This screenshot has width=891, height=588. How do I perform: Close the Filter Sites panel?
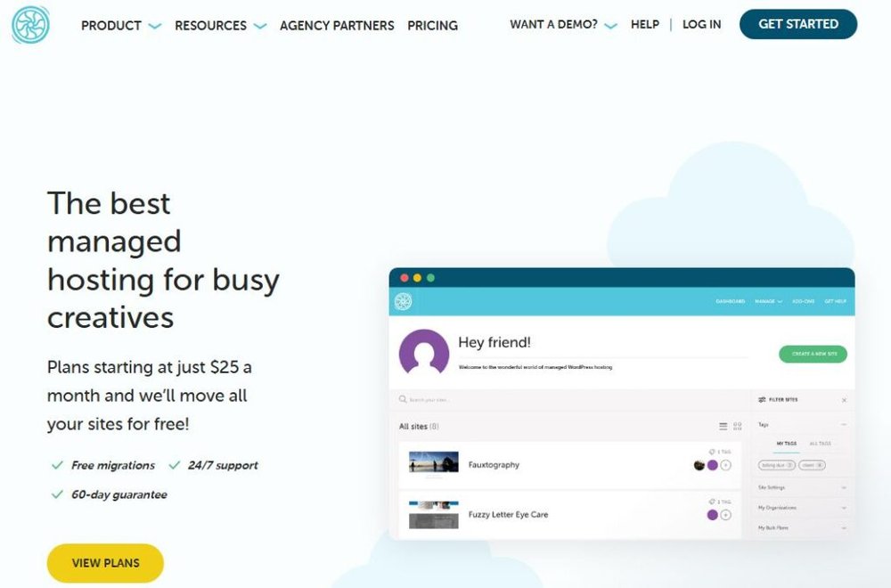click(844, 401)
